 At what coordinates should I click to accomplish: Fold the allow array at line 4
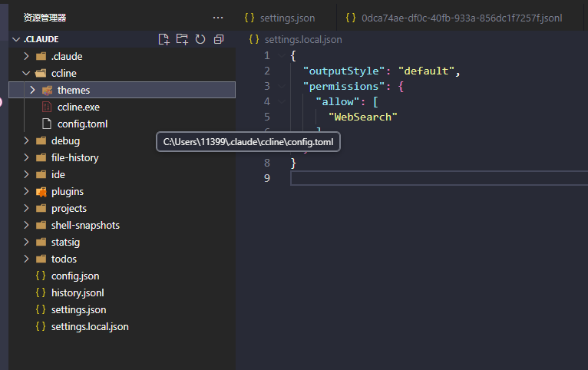point(282,102)
